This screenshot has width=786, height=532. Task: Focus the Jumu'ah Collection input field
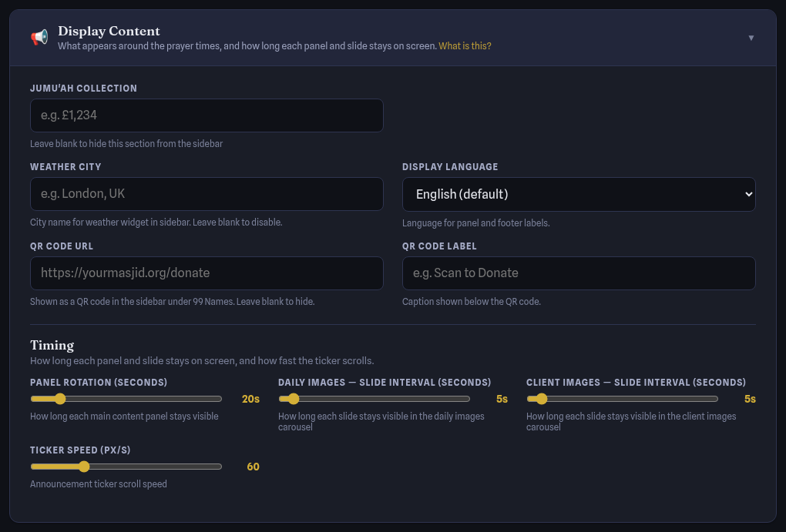207,115
